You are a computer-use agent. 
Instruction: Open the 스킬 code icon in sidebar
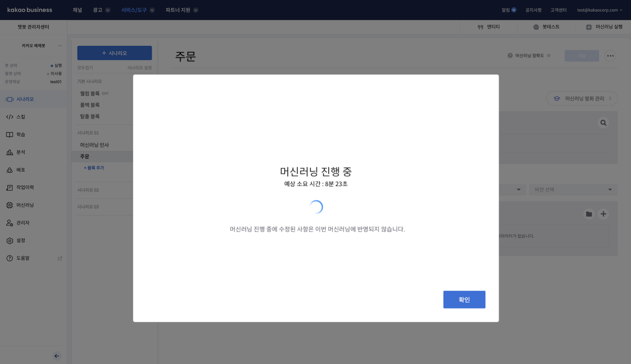[x=10, y=117]
